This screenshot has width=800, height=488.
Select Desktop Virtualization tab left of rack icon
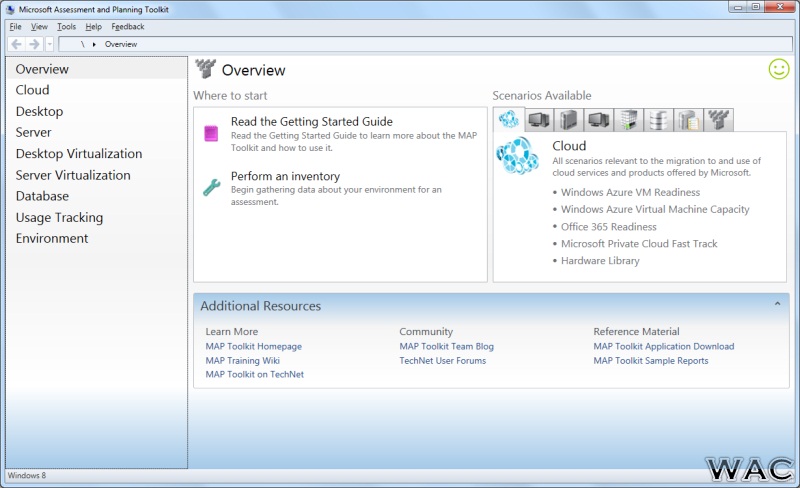(598, 120)
